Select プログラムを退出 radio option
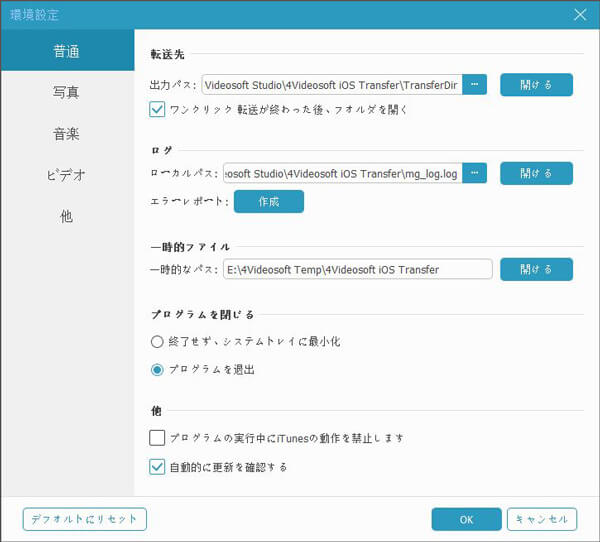 [157, 369]
